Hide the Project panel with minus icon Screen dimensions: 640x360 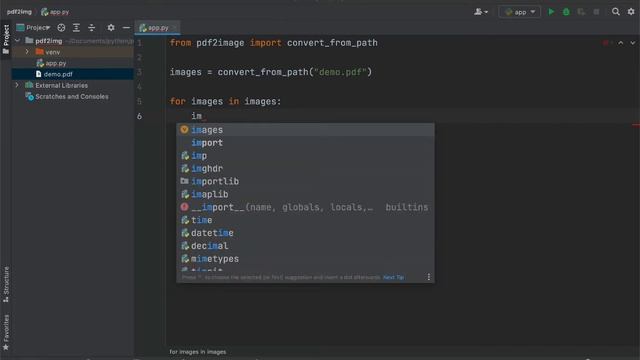pos(126,27)
